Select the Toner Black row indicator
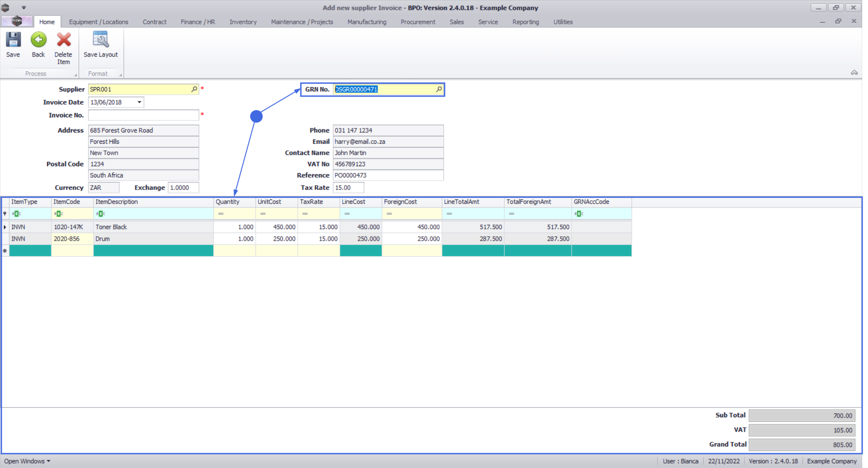This screenshot has height=468, width=868. tap(5, 227)
